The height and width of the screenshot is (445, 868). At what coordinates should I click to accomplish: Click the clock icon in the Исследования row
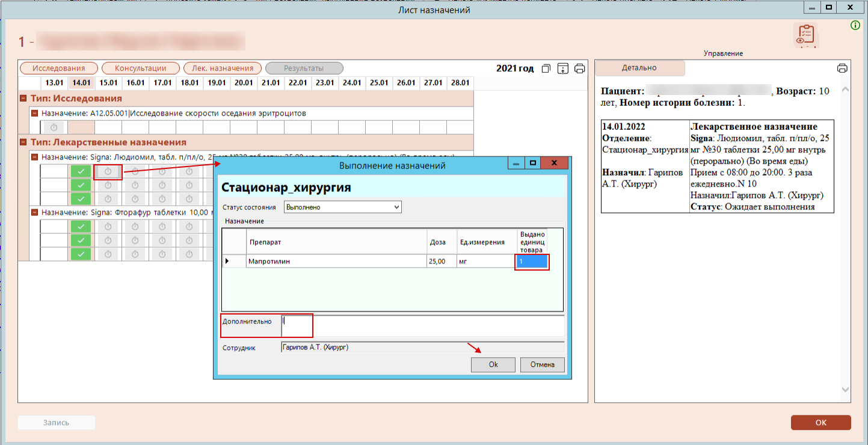tap(54, 127)
